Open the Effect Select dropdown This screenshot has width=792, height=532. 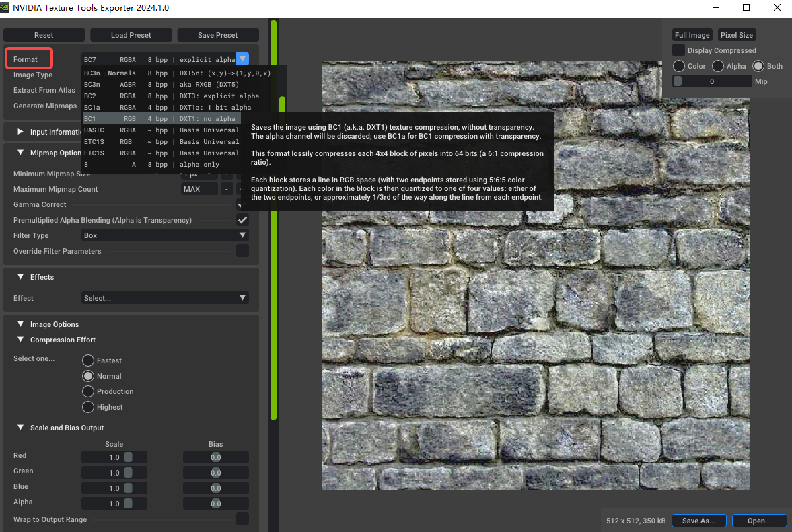pos(165,298)
